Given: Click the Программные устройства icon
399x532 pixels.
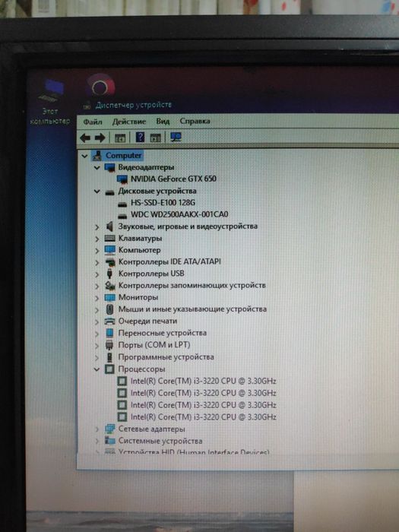Looking at the screenshot, I should [109, 357].
